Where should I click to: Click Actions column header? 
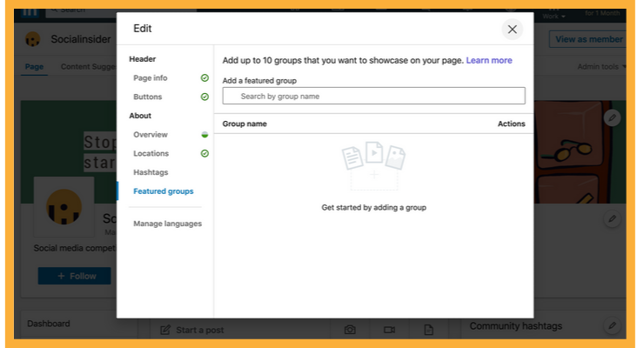512,124
